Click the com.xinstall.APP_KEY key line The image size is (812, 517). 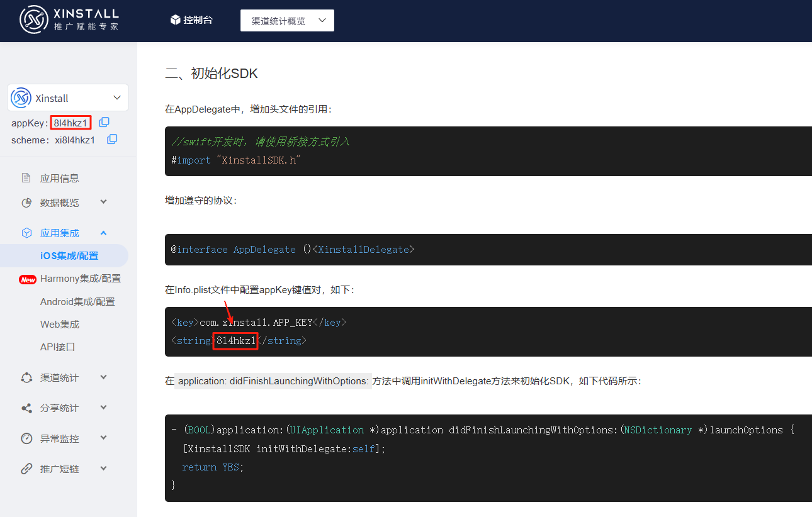pos(259,323)
